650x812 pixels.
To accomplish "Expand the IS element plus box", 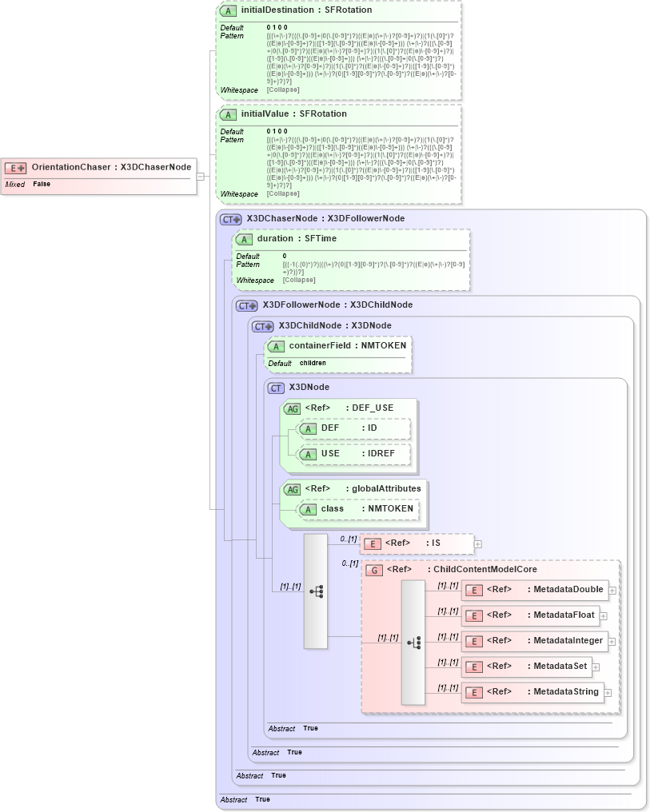I will [478, 544].
